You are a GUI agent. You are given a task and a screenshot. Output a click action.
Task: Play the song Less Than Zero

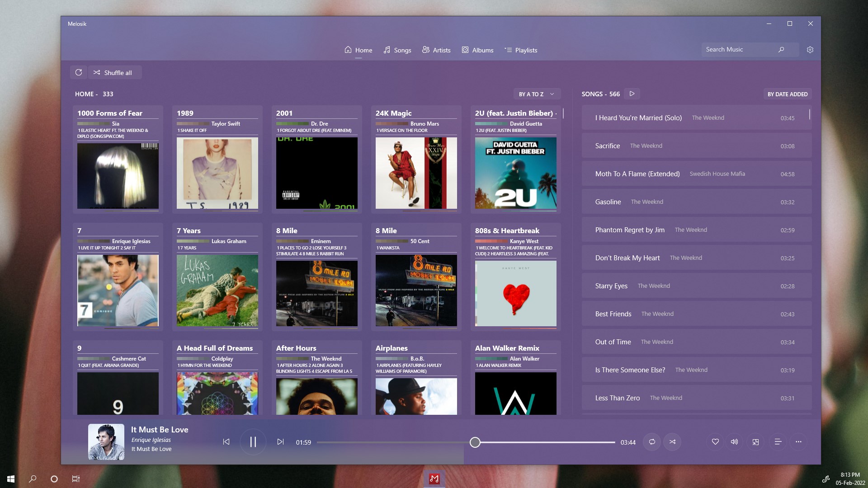(697, 398)
